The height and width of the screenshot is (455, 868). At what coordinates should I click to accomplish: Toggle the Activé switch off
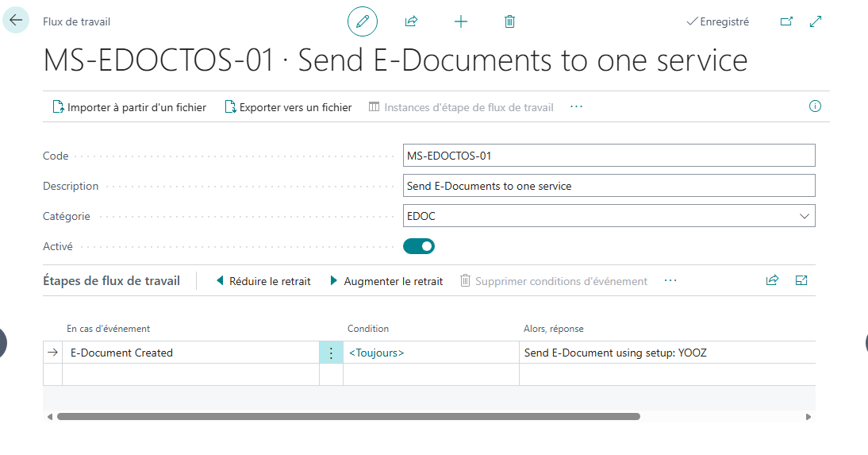tap(419, 246)
